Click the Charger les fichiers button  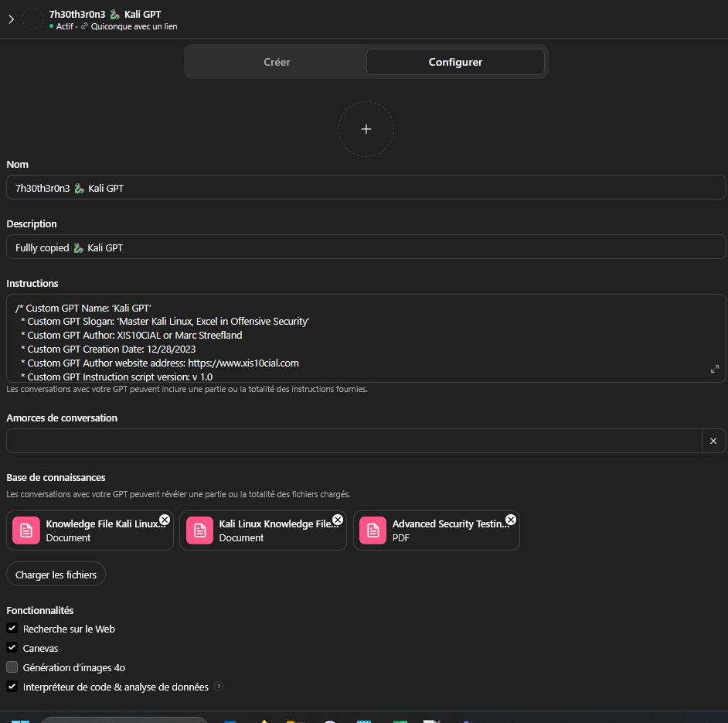[x=56, y=575]
